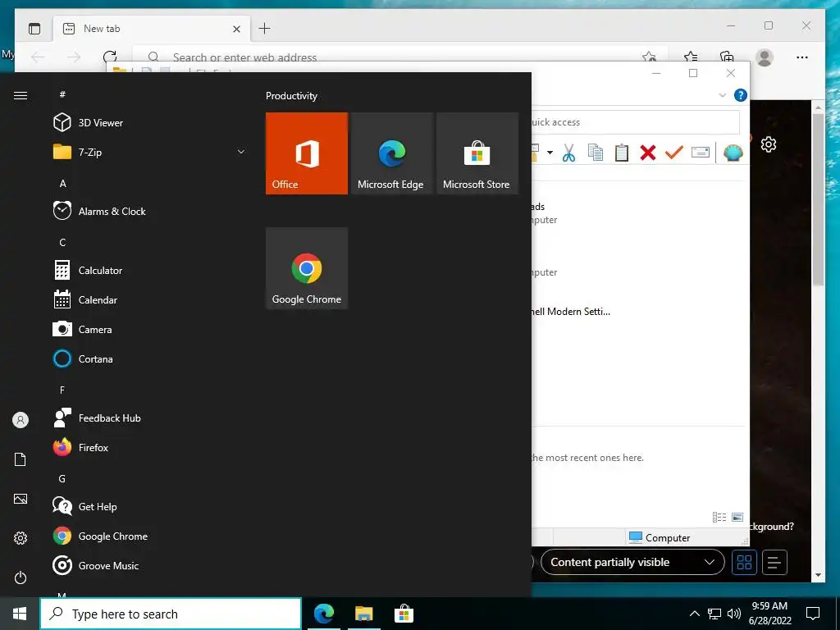This screenshot has width=840, height=630.
Task: Switch Explorer to large icons view
Action: click(x=737, y=517)
